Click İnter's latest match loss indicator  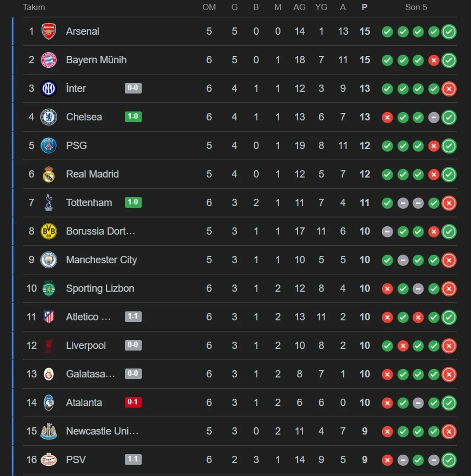pos(449,89)
